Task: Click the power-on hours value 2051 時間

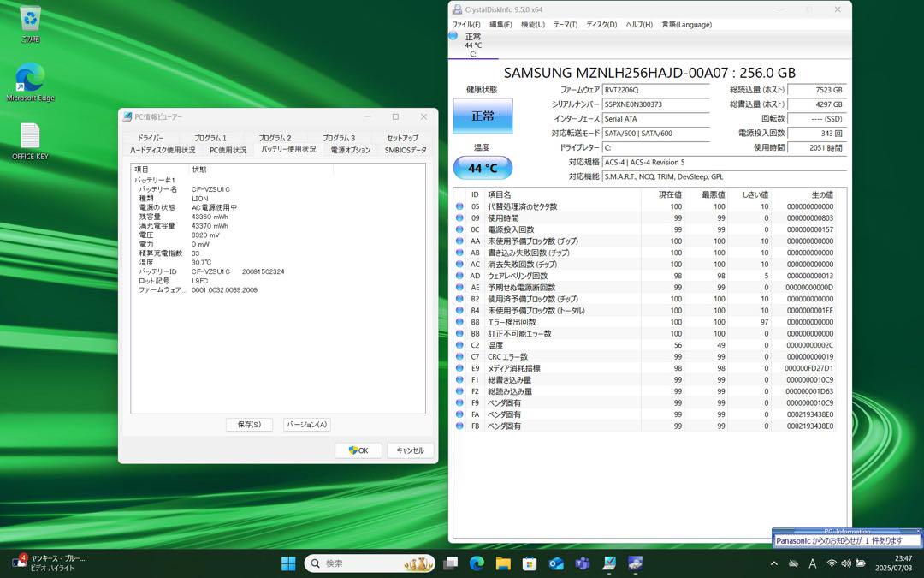Action: (x=817, y=147)
